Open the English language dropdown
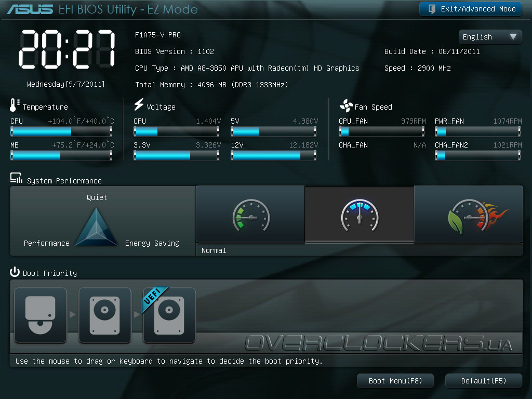The height and width of the screenshot is (399, 532). [x=490, y=37]
